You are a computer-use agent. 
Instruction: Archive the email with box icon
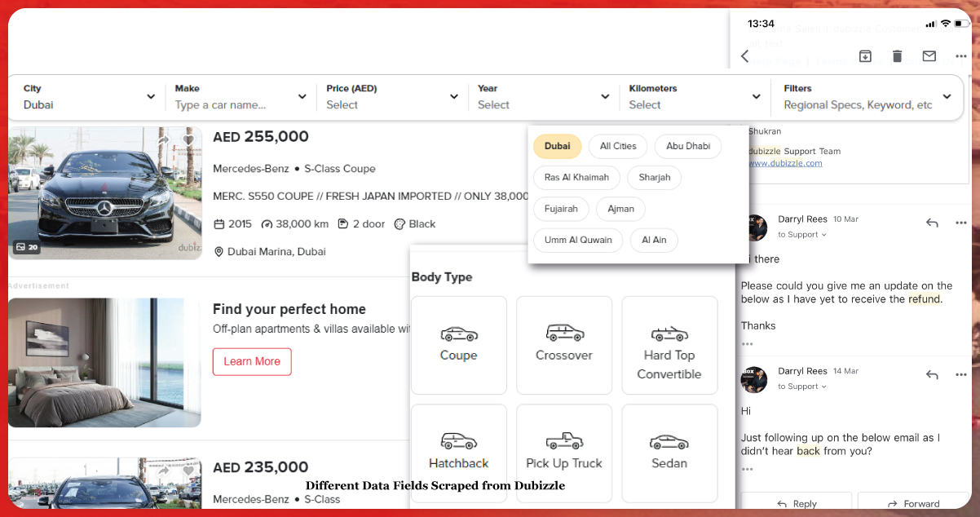865,55
